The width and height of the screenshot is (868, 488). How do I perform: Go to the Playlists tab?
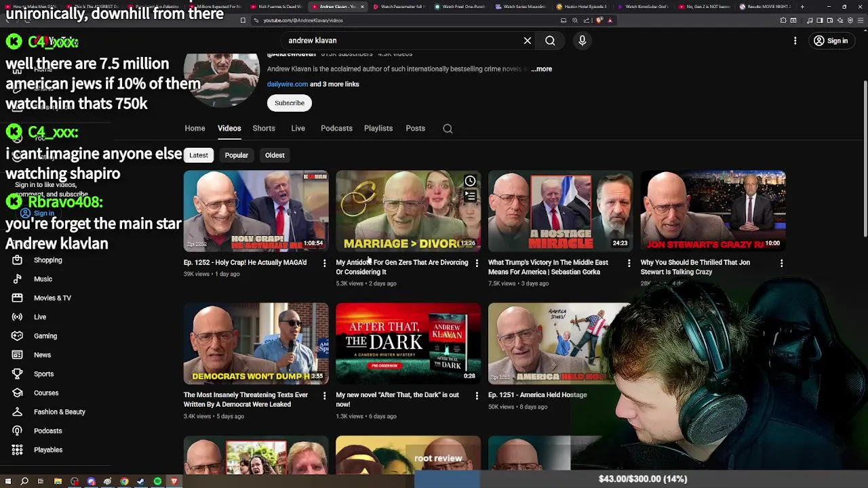378,128
